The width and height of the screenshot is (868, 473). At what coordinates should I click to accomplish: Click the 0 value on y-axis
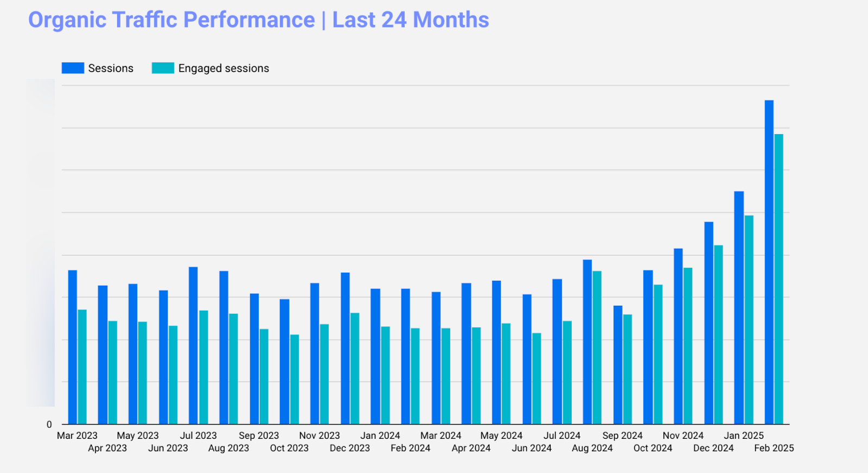pyautogui.click(x=49, y=425)
